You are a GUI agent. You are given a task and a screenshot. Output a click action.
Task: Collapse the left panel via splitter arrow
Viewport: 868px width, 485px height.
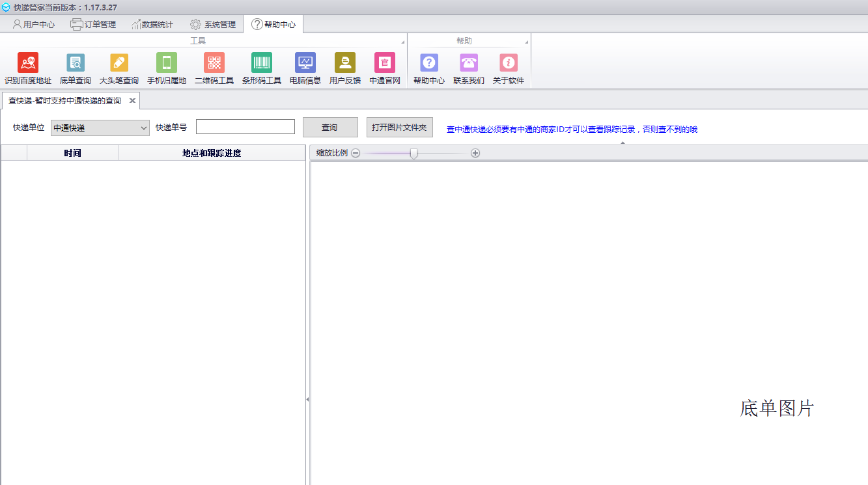pos(307,399)
